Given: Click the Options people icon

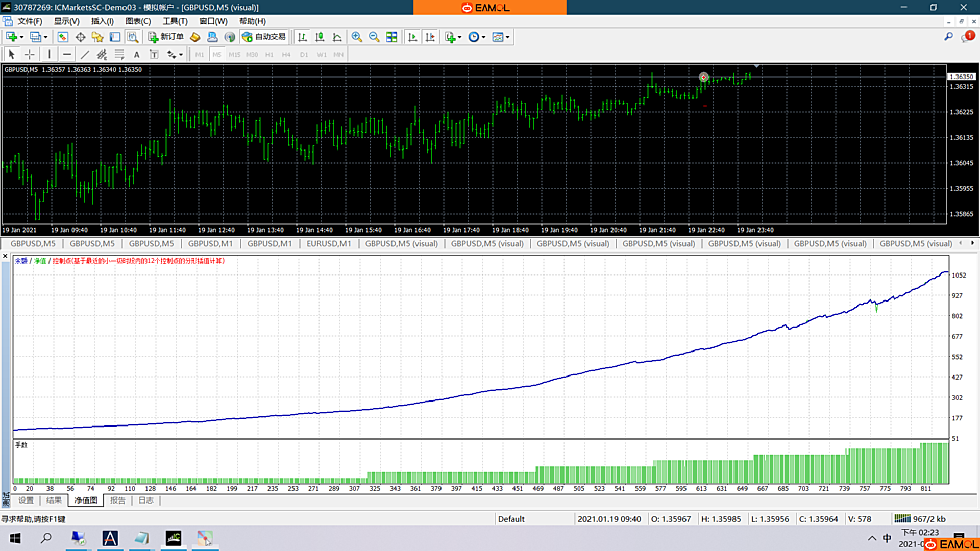Looking at the screenshot, I should [x=212, y=37].
